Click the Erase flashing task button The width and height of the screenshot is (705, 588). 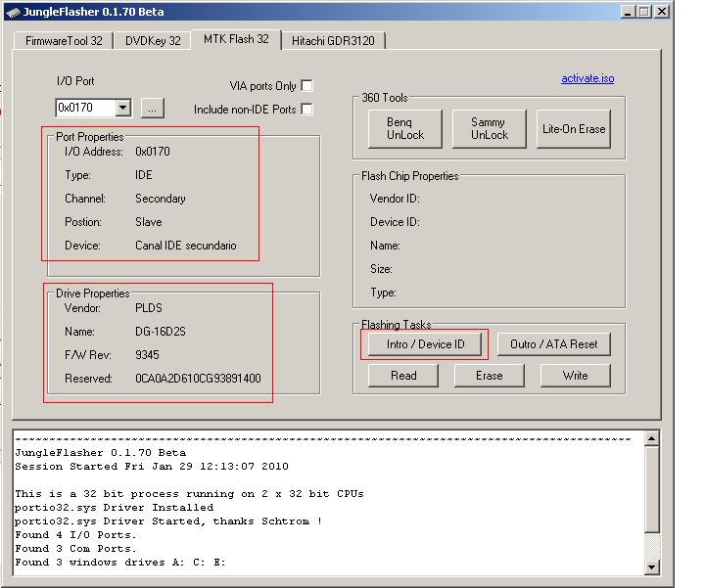(490, 376)
